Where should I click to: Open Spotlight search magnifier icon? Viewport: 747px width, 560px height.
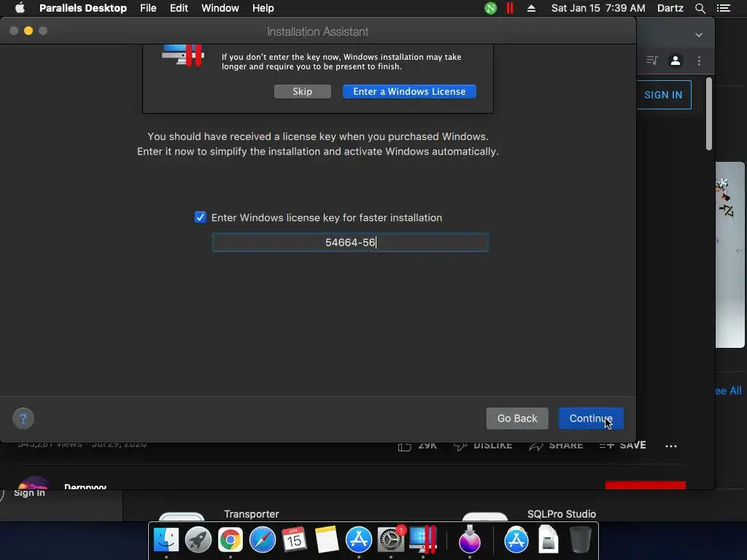[700, 8]
